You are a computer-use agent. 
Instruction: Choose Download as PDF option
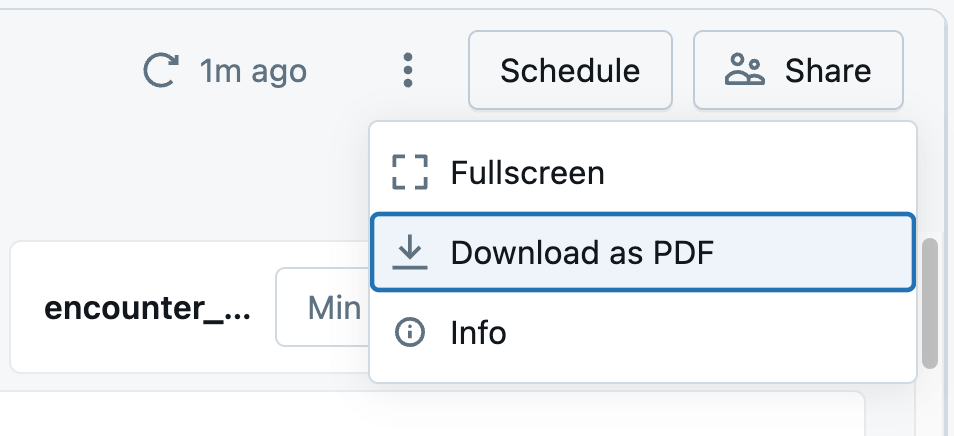click(642, 253)
